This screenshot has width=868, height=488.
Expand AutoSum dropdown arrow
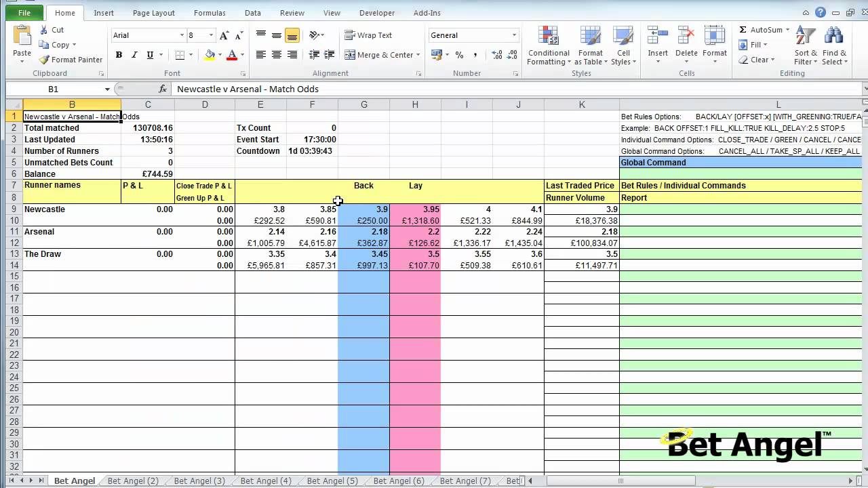pyautogui.click(x=788, y=30)
